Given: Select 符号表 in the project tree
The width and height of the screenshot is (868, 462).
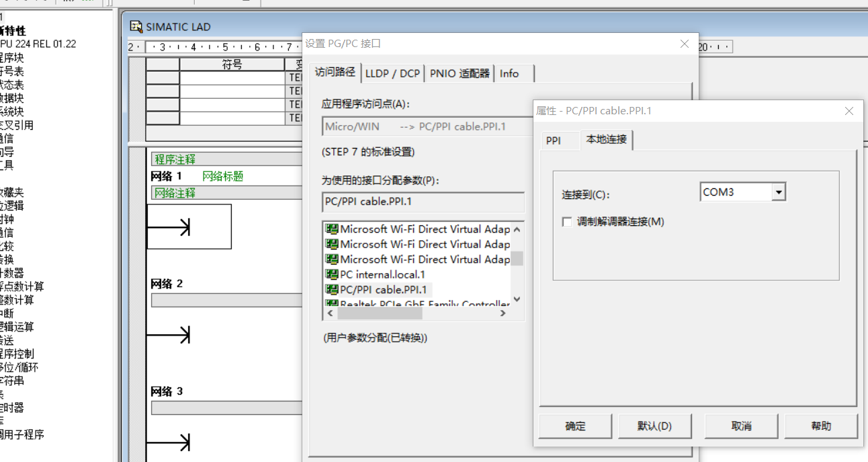Looking at the screenshot, I should click(x=12, y=71).
